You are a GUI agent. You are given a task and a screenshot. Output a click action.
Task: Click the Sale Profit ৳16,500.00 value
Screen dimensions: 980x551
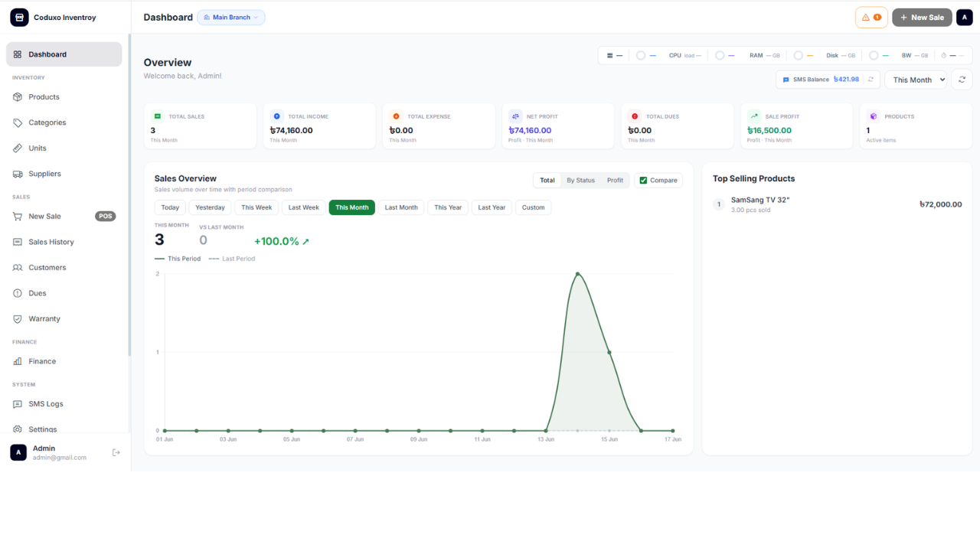pos(769,130)
